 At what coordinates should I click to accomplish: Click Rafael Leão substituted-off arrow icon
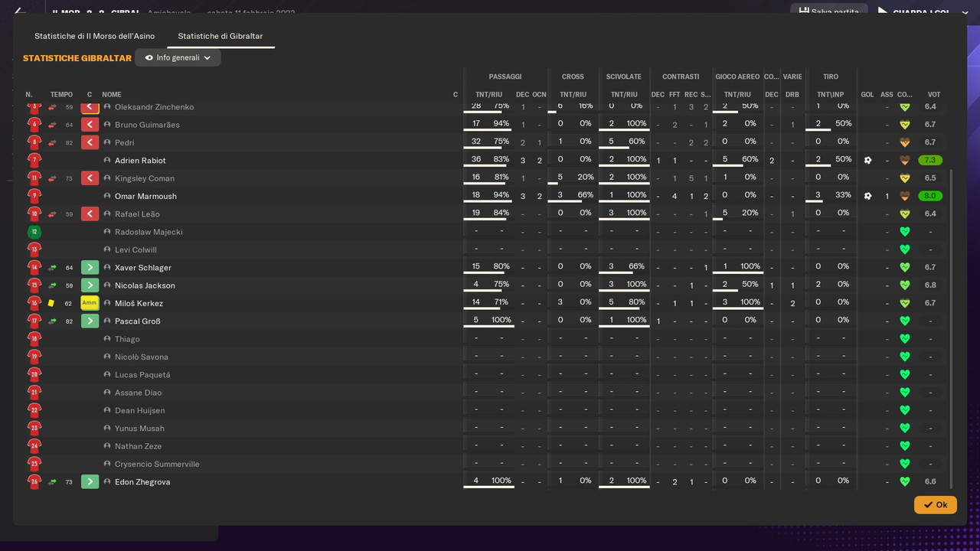coord(90,214)
